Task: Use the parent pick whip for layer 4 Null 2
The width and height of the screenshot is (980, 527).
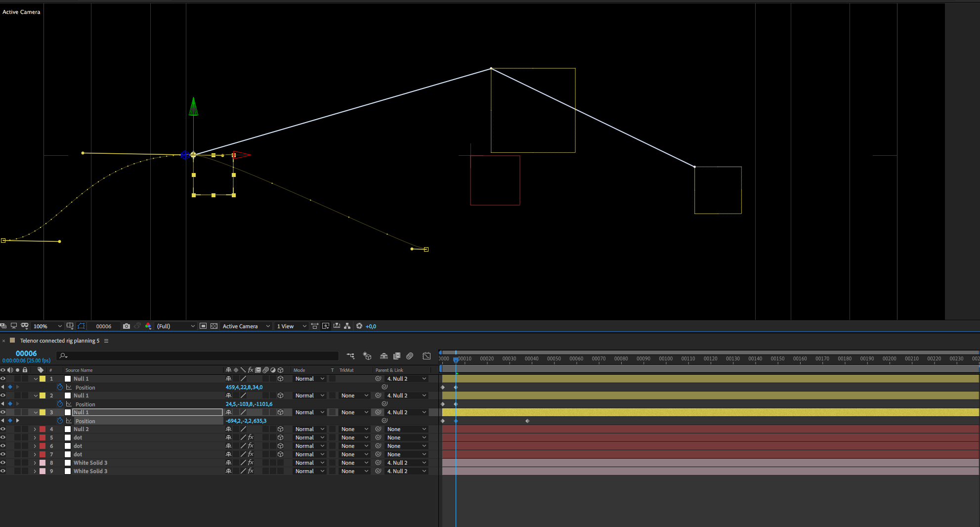Action: click(x=378, y=429)
